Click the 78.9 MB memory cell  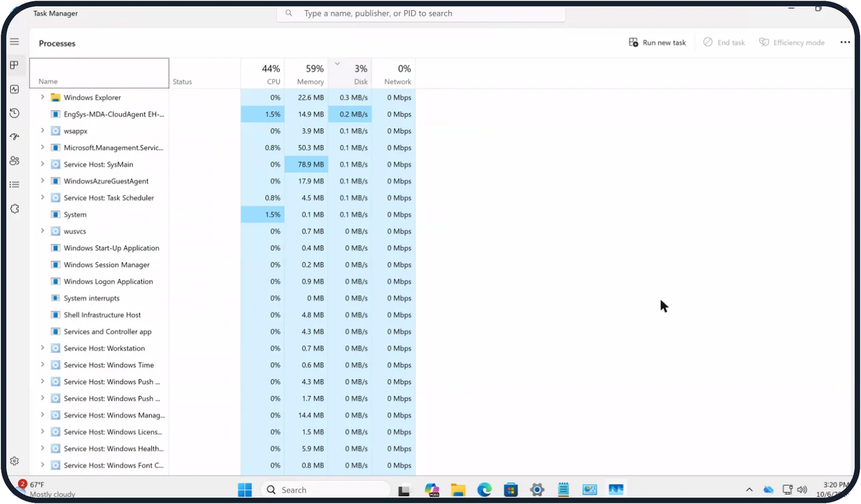coord(306,164)
